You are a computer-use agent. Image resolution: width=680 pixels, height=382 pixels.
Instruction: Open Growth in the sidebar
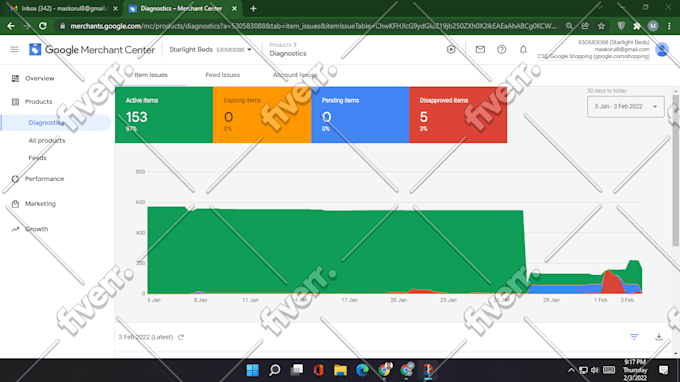36,229
